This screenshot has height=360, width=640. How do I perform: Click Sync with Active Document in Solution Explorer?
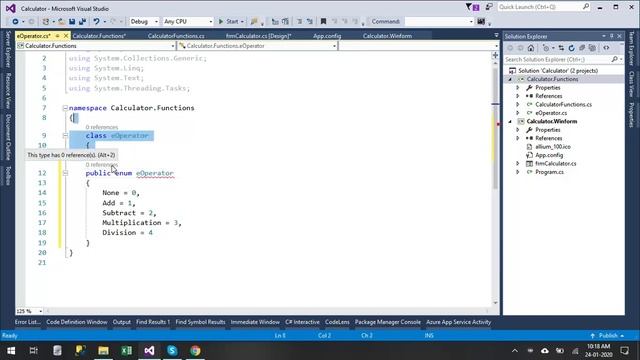pos(561,48)
